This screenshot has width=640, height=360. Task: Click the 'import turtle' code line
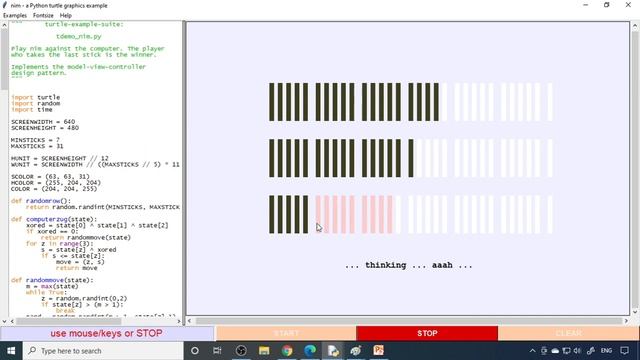(36, 97)
